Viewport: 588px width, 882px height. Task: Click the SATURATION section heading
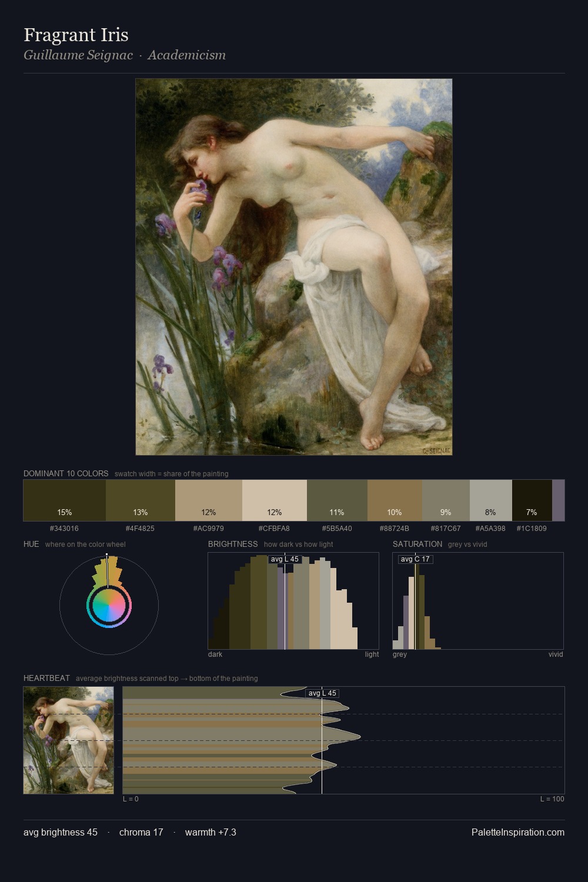417,544
